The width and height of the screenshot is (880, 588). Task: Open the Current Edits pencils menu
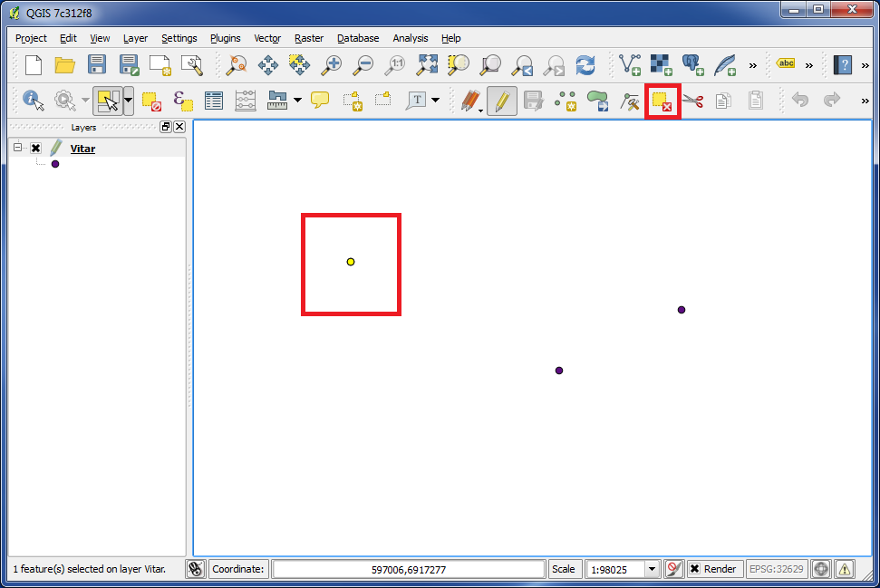[x=470, y=101]
